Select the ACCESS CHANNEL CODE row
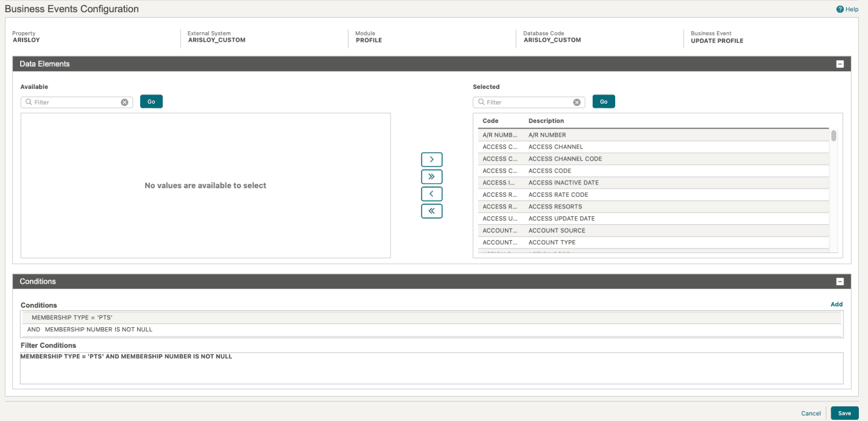 pos(609,158)
